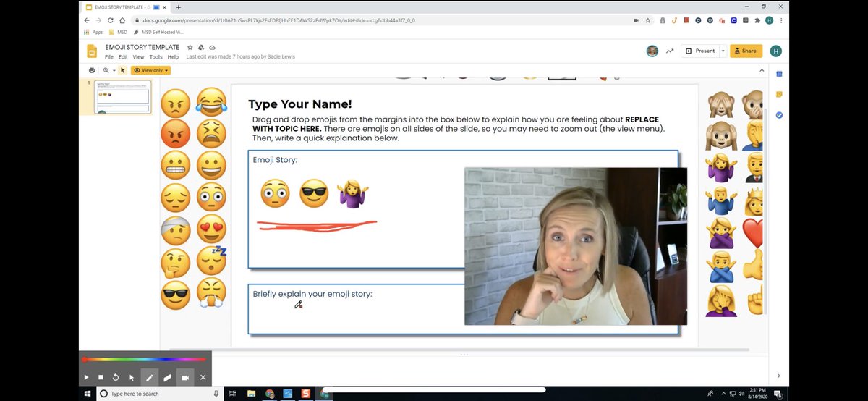
Task: Click the Present button
Action: 700,51
